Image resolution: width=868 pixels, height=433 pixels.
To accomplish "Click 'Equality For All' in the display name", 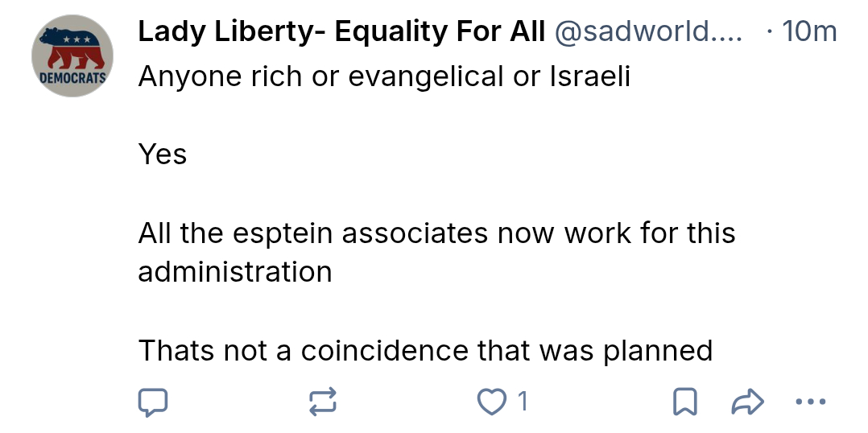I will 440,32.
